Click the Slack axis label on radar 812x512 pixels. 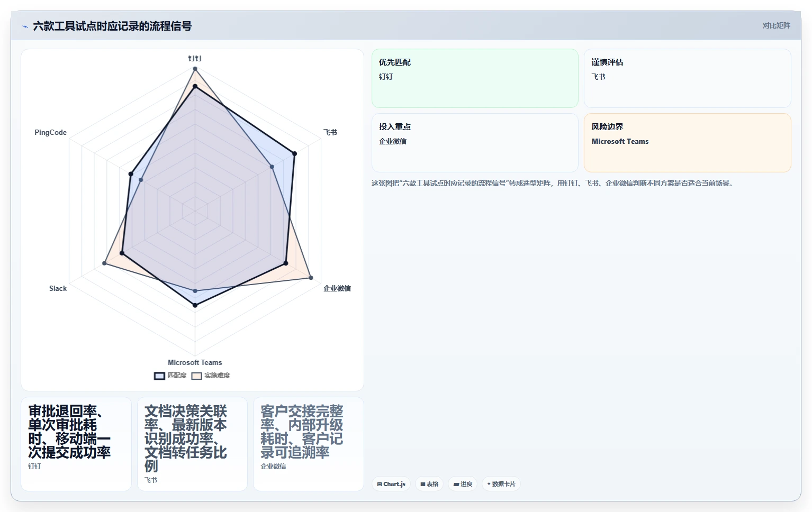tap(58, 288)
